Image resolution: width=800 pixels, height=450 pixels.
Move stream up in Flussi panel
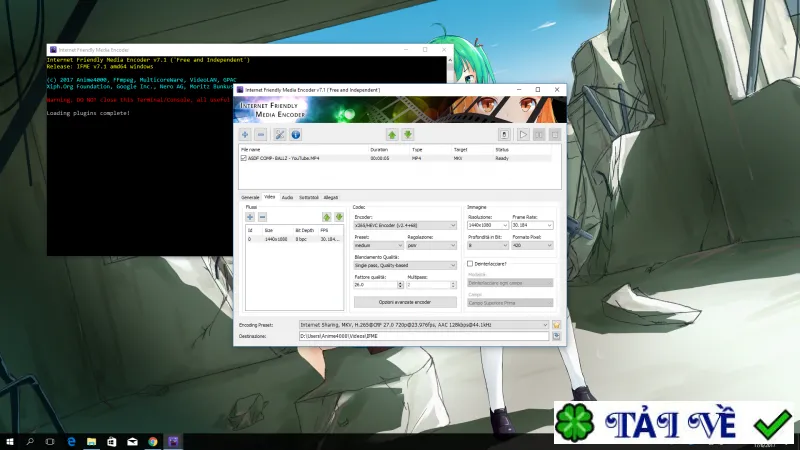tap(327, 217)
